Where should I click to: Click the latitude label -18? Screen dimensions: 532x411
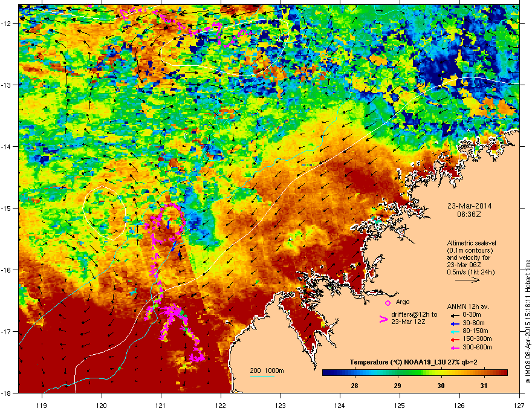point(6,393)
